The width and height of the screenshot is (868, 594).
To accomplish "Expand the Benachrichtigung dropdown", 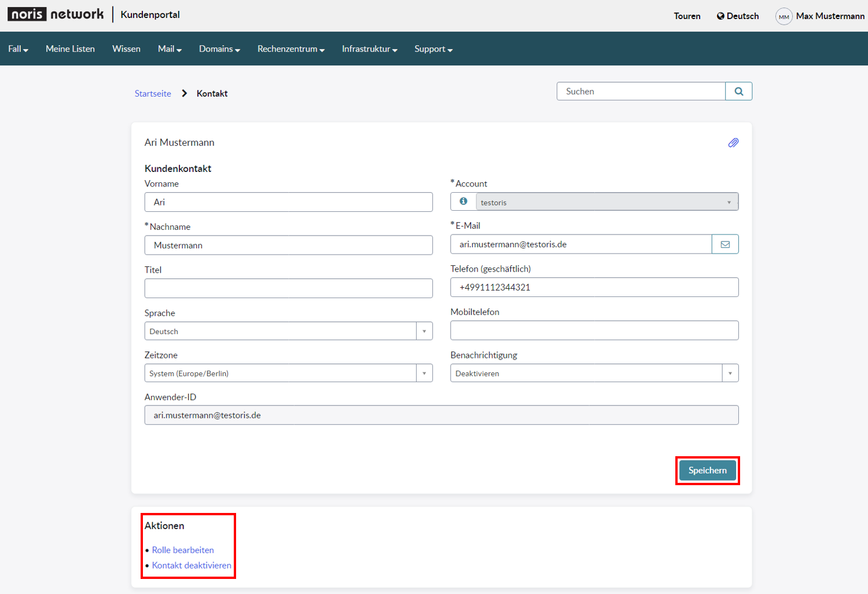I will click(594, 373).
